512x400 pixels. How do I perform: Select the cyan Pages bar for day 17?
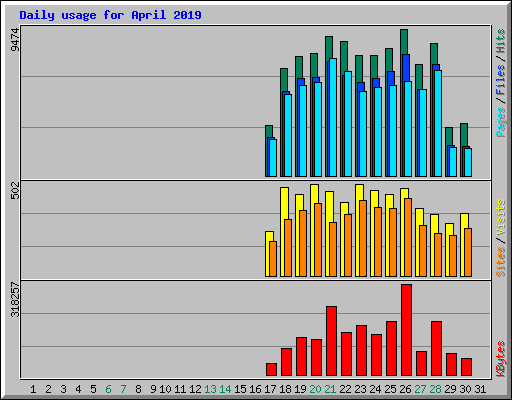[x=273, y=158]
